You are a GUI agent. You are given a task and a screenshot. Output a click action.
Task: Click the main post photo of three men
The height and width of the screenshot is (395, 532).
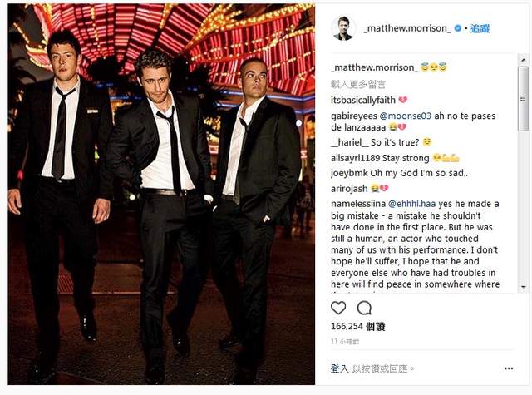point(161,194)
